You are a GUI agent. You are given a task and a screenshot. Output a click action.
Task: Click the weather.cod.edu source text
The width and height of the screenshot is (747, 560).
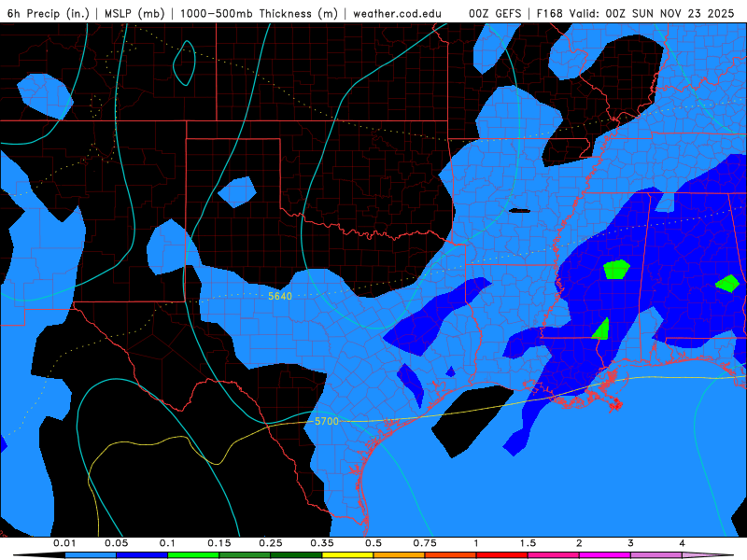tap(397, 13)
